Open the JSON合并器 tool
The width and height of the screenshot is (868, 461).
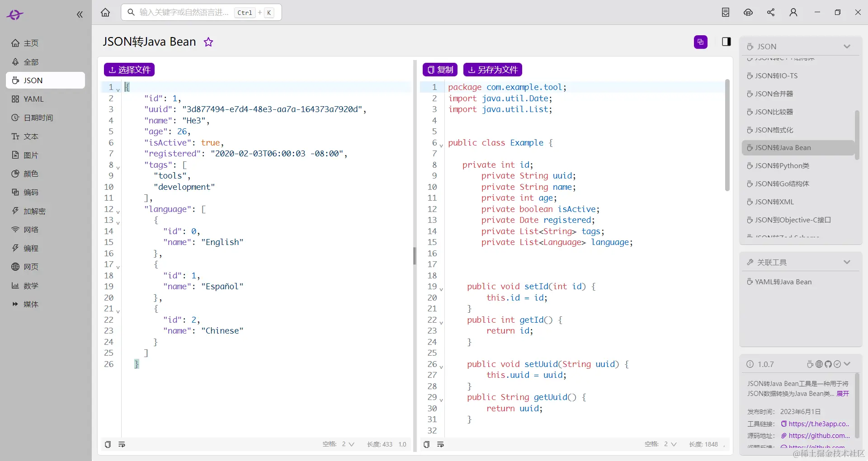point(798,94)
